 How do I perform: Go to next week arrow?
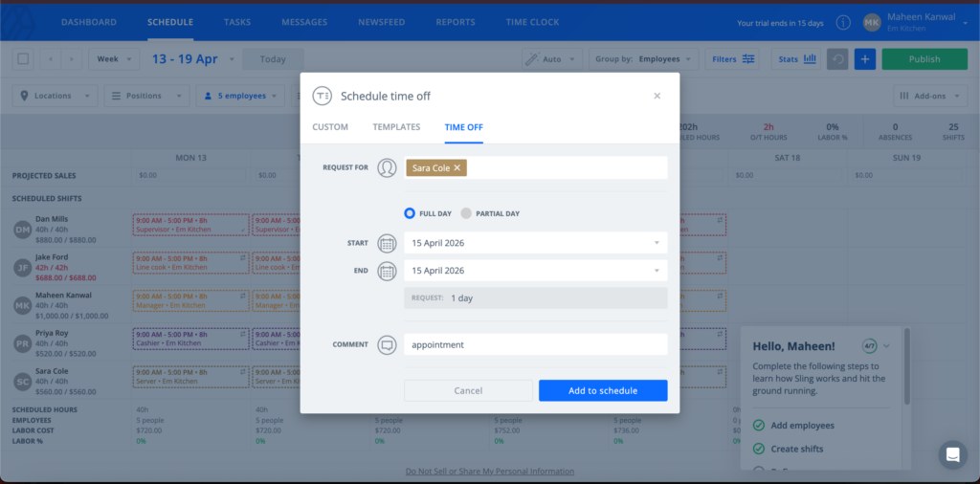point(72,59)
